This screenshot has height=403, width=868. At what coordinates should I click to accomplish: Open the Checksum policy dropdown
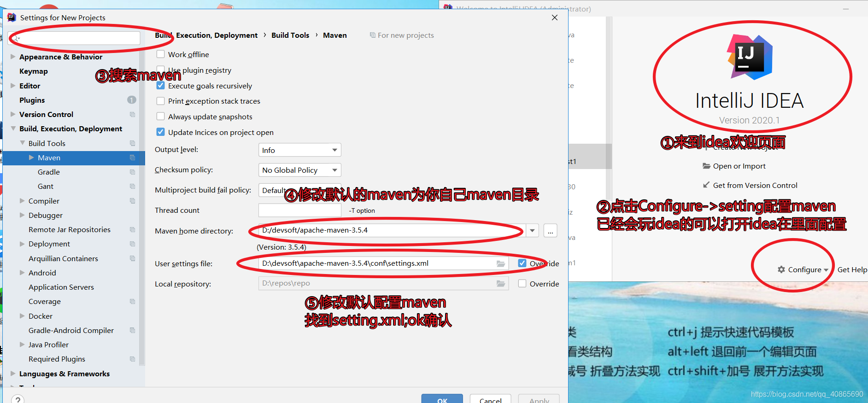pyautogui.click(x=299, y=170)
